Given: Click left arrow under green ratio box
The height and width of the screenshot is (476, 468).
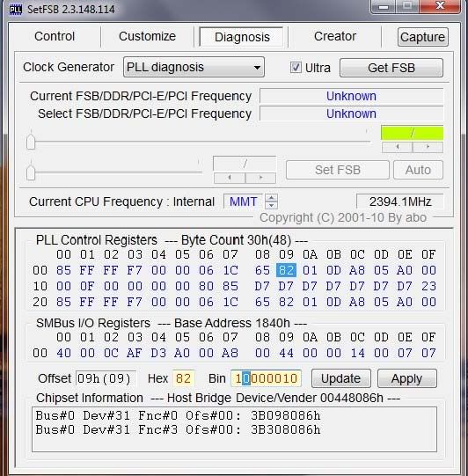Looking at the screenshot, I should pos(397,147).
